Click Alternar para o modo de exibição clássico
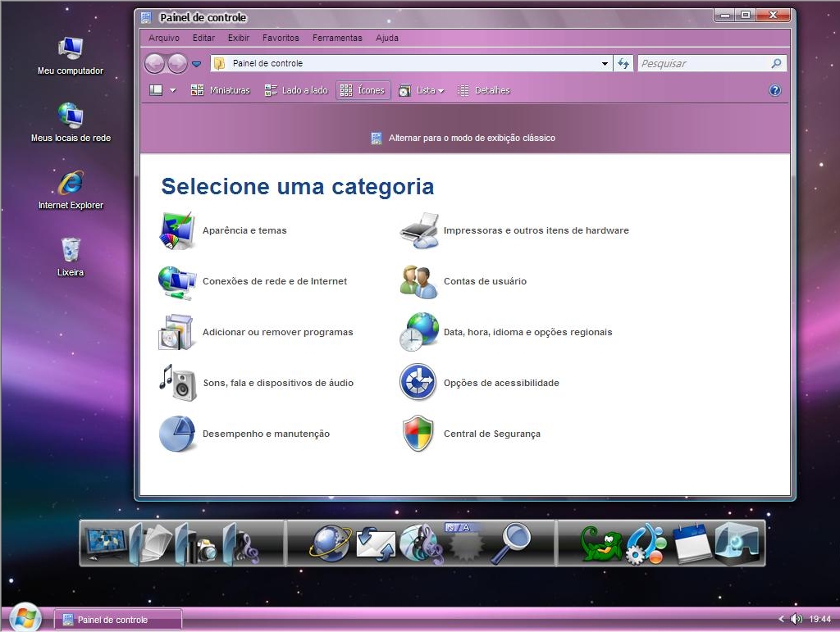The height and width of the screenshot is (632, 840). point(471,138)
